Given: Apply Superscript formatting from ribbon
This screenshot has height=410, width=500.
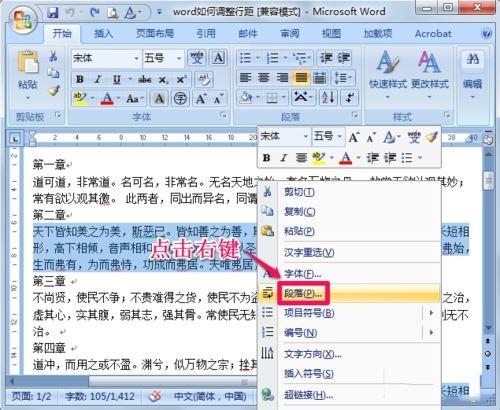Looking at the screenshot, I should 181,79.
